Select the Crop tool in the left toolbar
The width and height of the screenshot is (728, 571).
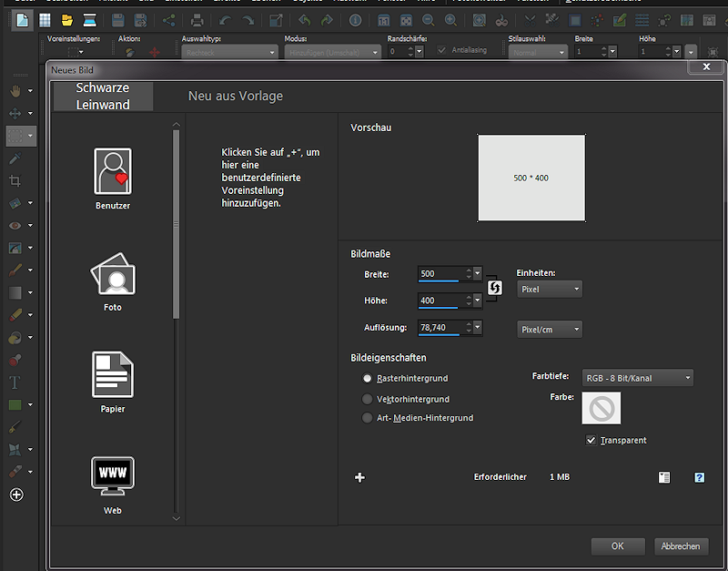[15, 180]
